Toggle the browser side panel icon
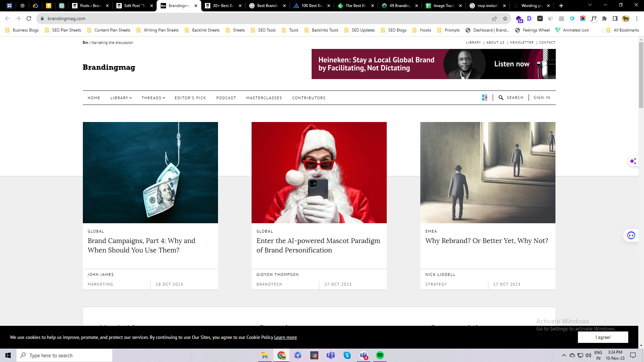The width and height of the screenshot is (644, 362). coord(615,18)
